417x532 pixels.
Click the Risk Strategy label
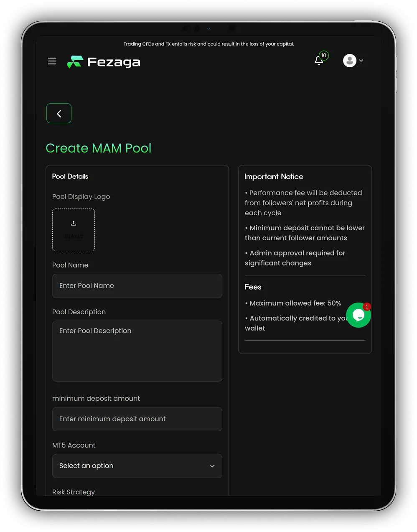coord(74,492)
